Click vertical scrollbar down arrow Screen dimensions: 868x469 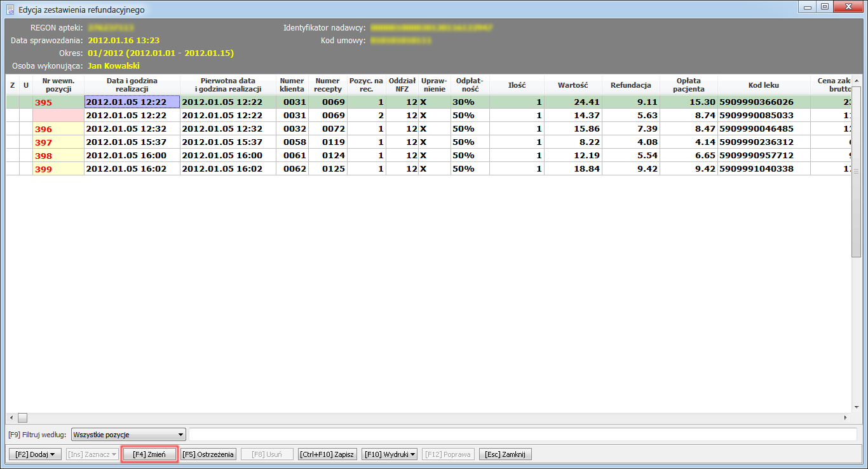coord(856,407)
